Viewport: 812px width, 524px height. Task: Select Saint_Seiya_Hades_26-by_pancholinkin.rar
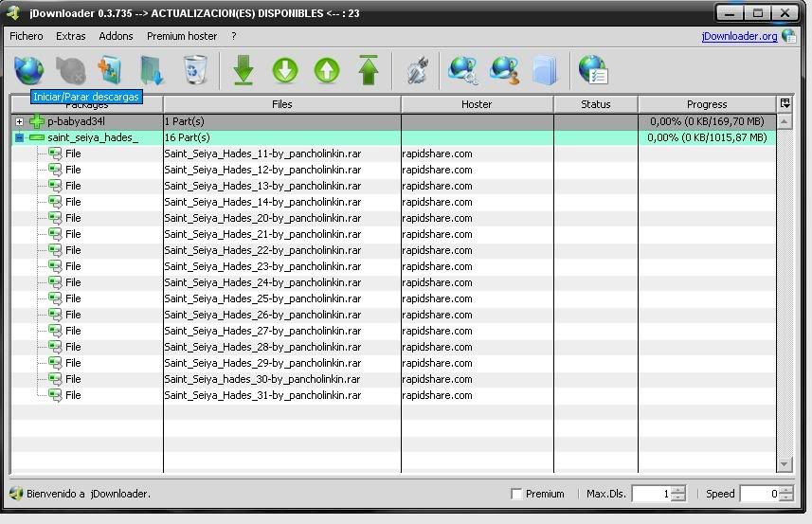[x=262, y=315]
